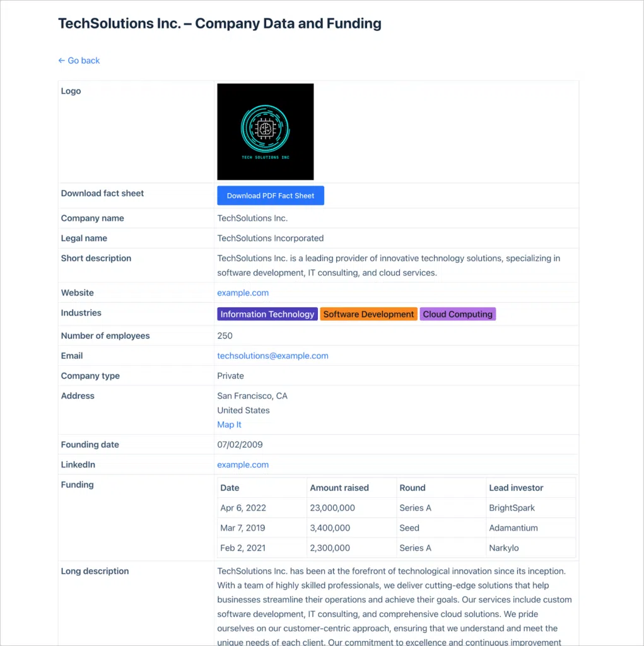Open the LinkedIn example.com link
The image size is (644, 646).
pyautogui.click(x=243, y=465)
